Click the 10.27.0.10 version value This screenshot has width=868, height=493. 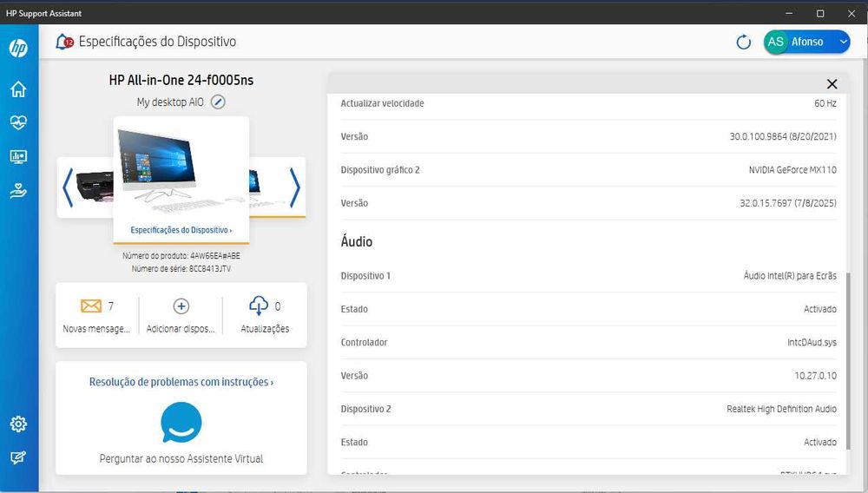coord(815,376)
